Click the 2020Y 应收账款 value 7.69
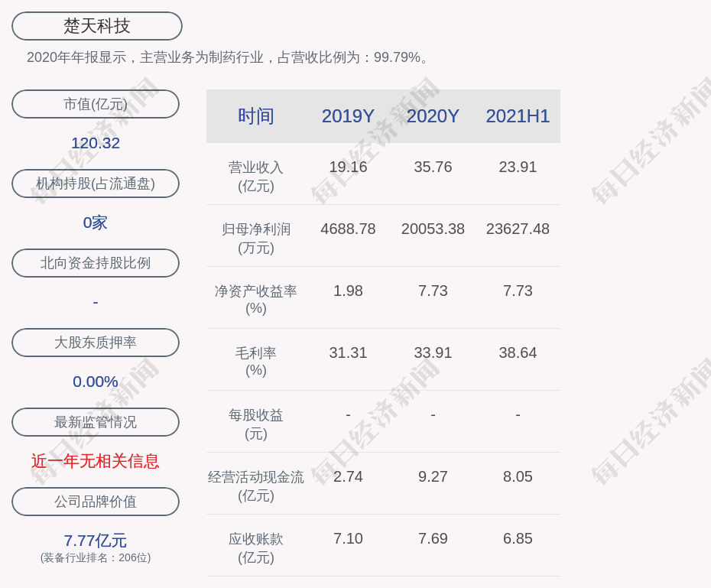The width and height of the screenshot is (711, 588). [433, 538]
